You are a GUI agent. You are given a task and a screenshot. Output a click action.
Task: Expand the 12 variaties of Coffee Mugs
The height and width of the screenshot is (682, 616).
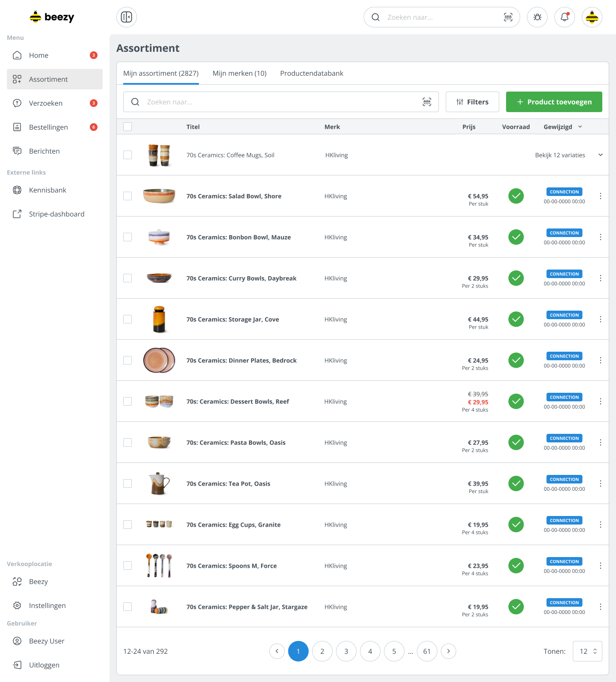tap(601, 155)
